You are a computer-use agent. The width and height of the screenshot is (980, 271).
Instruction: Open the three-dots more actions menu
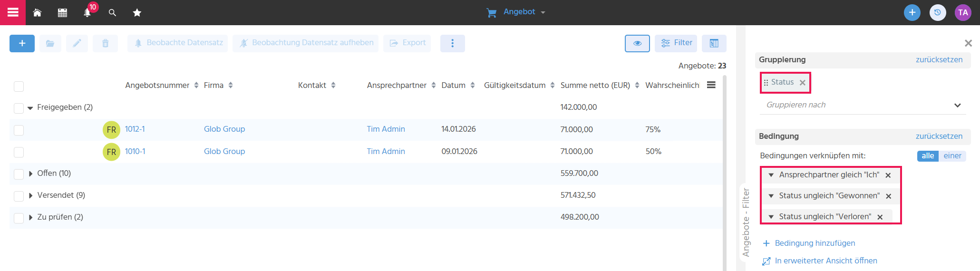pos(453,43)
